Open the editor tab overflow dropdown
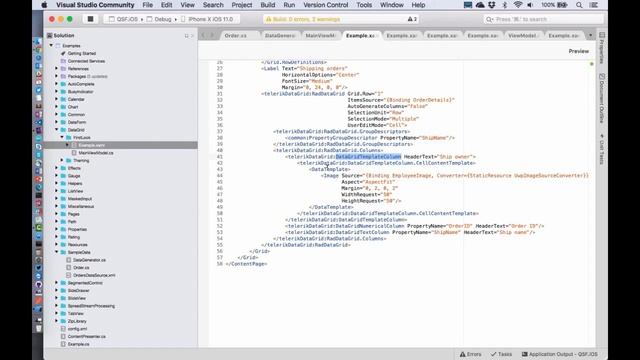This screenshot has height=360, width=640. 590,36
